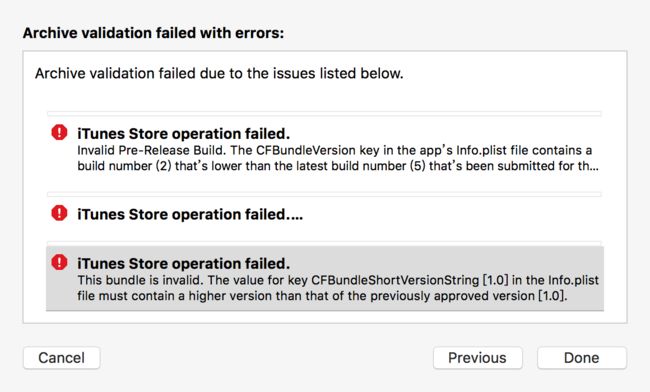
Task: Click the Info.plist mention in the highlighted error
Action: (574, 280)
